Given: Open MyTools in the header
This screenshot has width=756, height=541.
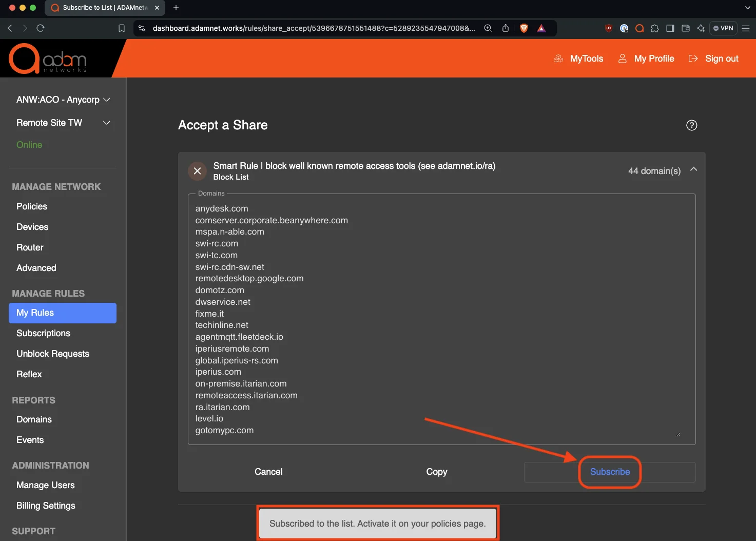Looking at the screenshot, I should pyautogui.click(x=578, y=59).
